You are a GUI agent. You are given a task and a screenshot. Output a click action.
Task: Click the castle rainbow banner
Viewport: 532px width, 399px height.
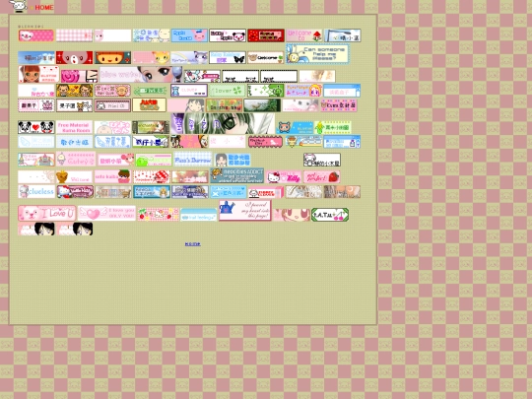[36, 160]
